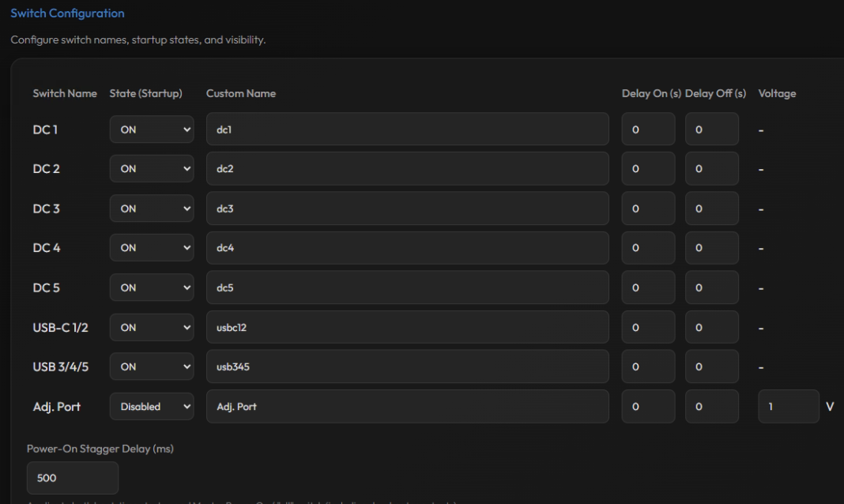Viewport: 844px width, 504px height.
Task: Click the Power-On Stagger Delay (ms) label
Action: coord(100,449)
